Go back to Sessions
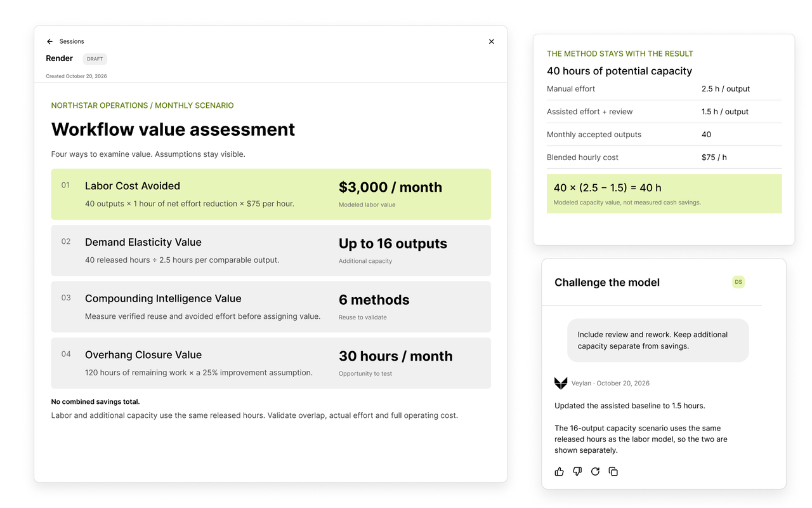Screen dimensions: 812x508 pyautogui.click(x=72, y=41)
